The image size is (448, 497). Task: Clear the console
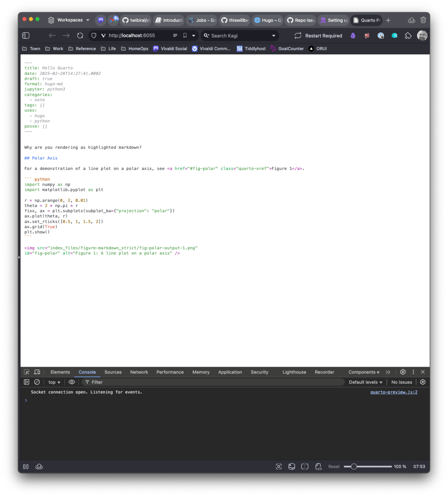37,382
